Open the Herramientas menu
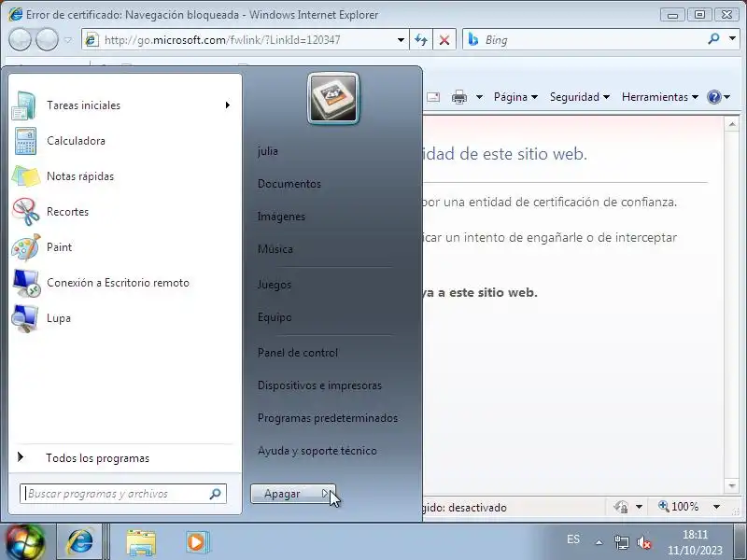This screenshot has height=560, width=747. (660, 97)
